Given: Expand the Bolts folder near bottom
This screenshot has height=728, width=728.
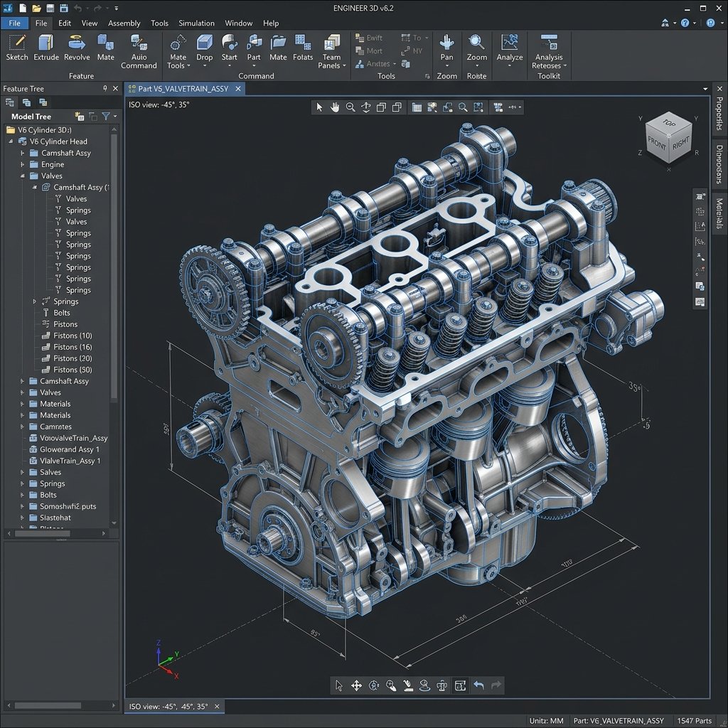Looking at the screenshot, I should point(22,495).
